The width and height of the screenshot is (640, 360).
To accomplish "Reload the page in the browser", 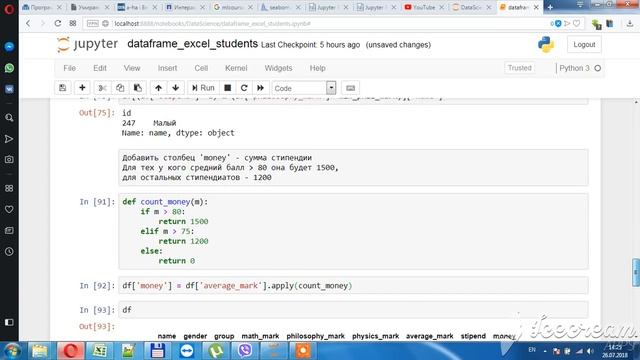I will [x=58, y=24].
